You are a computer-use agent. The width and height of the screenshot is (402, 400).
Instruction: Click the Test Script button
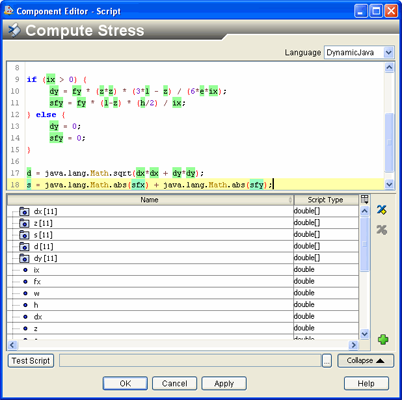pos(31,361)
